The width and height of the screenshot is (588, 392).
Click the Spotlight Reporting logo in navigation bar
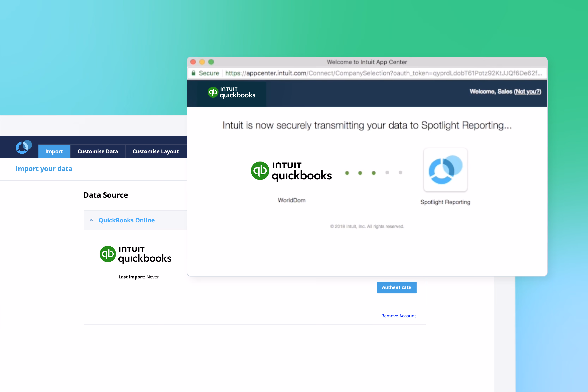(x=24, y=147)
